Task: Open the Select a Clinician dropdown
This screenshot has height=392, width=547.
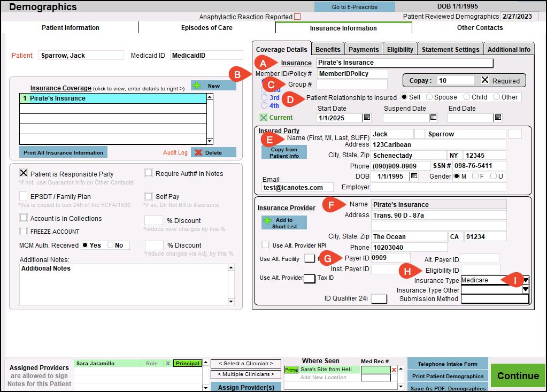Action: [245, 364]
